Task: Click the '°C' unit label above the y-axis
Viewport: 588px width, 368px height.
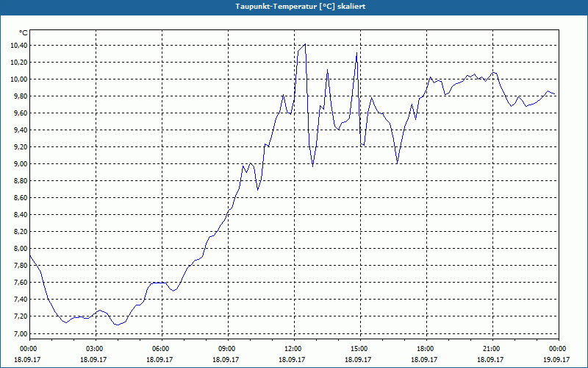Action: (x=24, y=33)
